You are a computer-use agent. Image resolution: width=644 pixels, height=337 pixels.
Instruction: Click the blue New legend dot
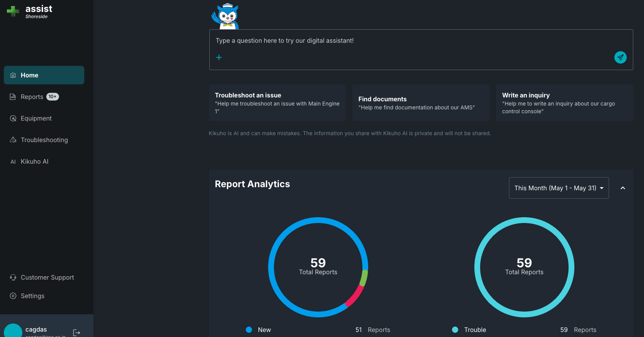[249, 330]
